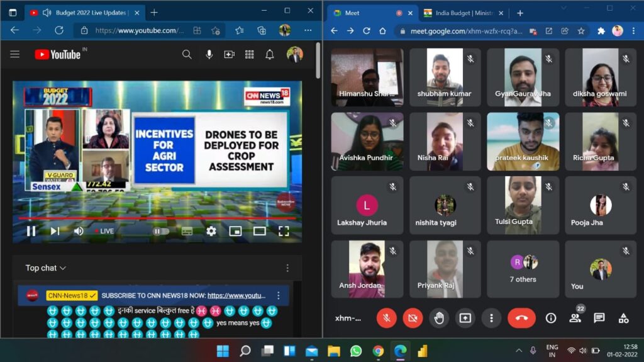Open WhatsApp from the Windows taskbar
The width and height of the screenshot is (644, 362).
(x=356, y=351)
